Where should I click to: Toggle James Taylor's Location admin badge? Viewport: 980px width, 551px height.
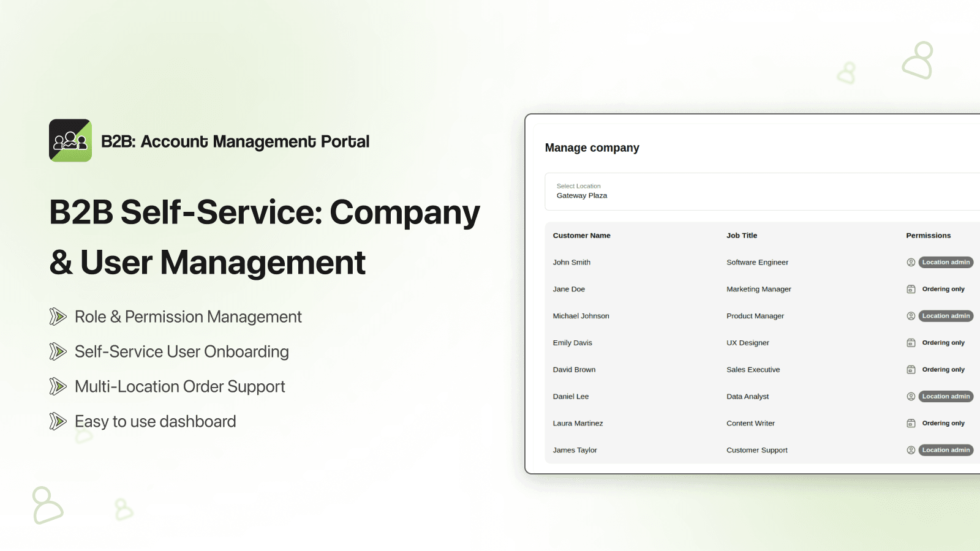(x=946, y=450)
